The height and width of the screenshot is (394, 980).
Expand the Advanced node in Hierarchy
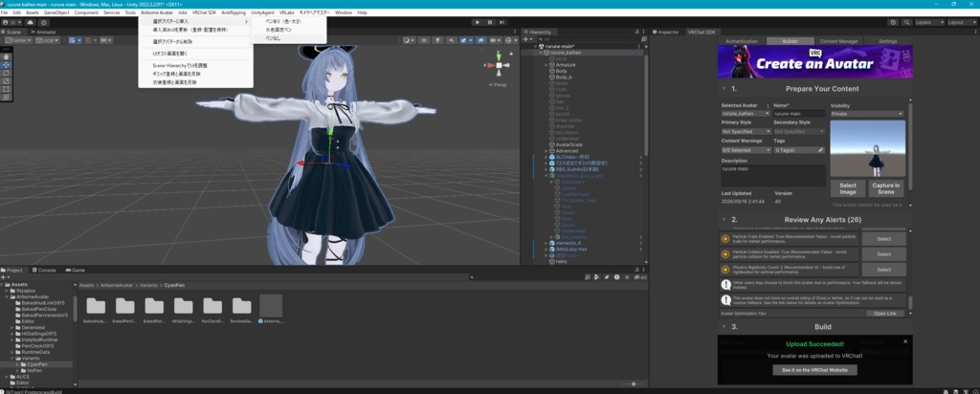(x=546, y=150)
